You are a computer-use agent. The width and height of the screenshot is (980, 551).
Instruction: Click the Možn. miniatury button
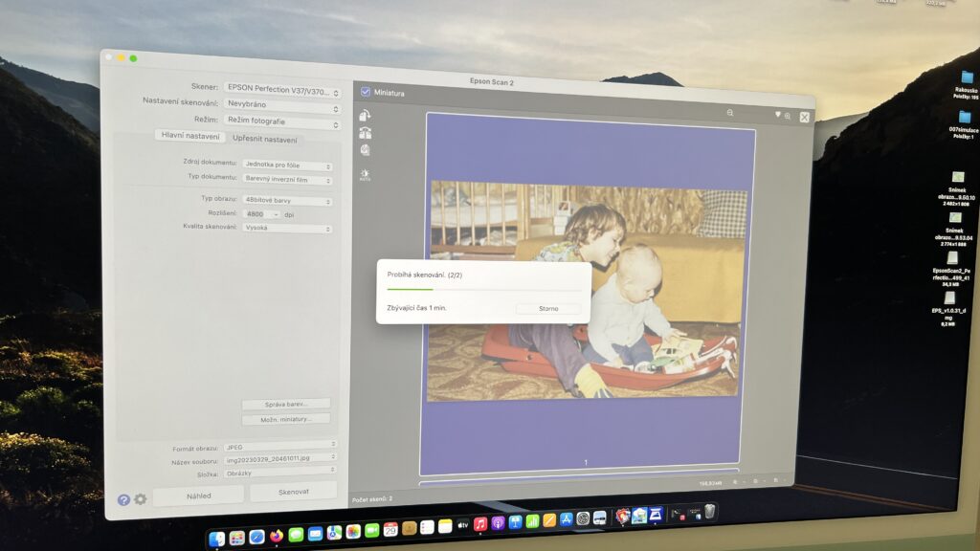tap(285, 419)
